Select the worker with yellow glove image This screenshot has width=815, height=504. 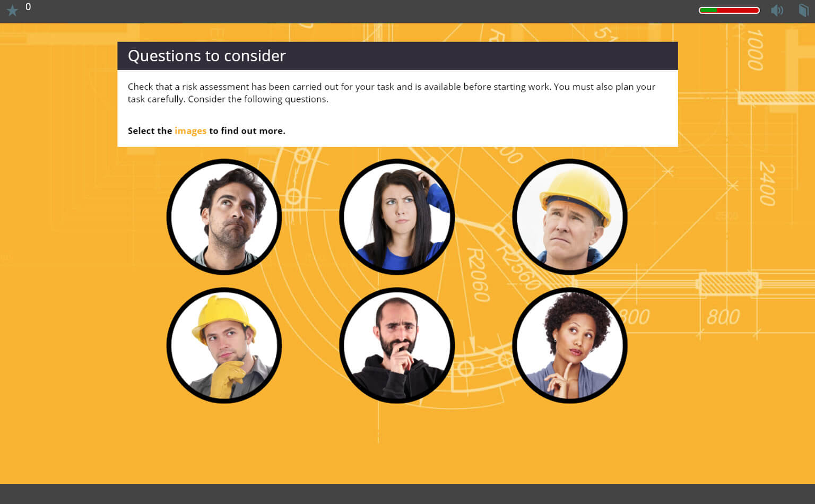point(224,345)
